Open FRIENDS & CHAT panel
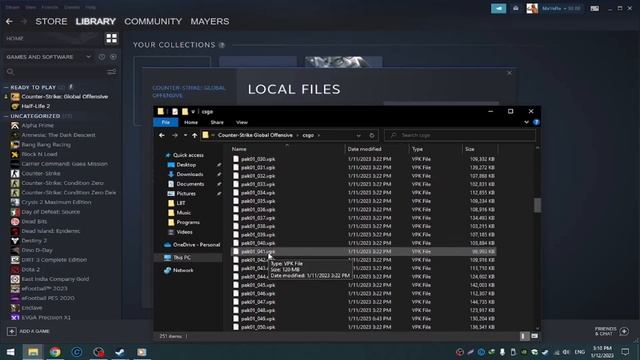The width and height of the screenshot is (640, 360). point(611,331)
